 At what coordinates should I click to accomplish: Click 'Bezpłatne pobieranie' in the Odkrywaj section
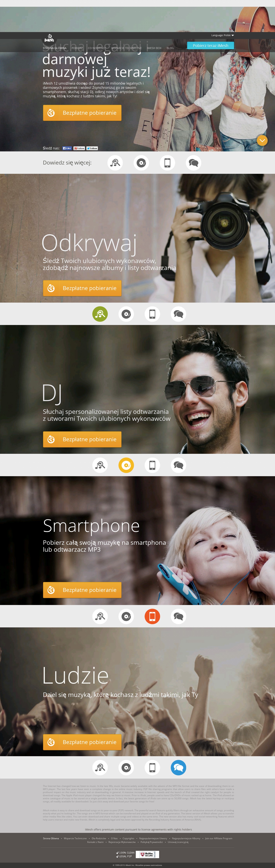(82, 288)
